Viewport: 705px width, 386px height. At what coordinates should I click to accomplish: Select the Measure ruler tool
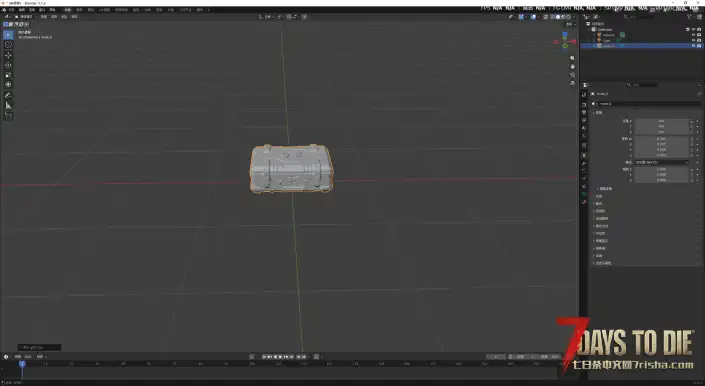(x=8, y=105)
